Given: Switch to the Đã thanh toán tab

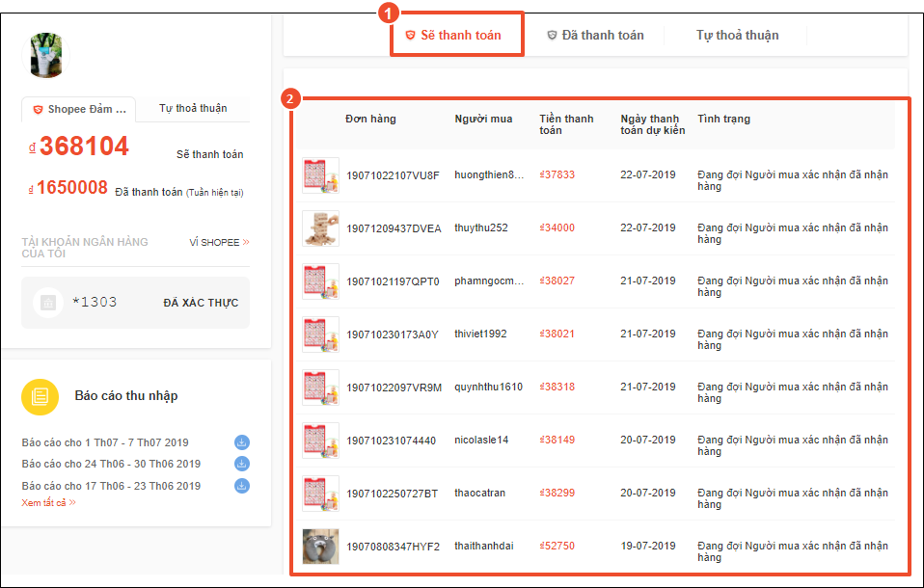Looking at the screenshot, I should [x=595, y=36].
